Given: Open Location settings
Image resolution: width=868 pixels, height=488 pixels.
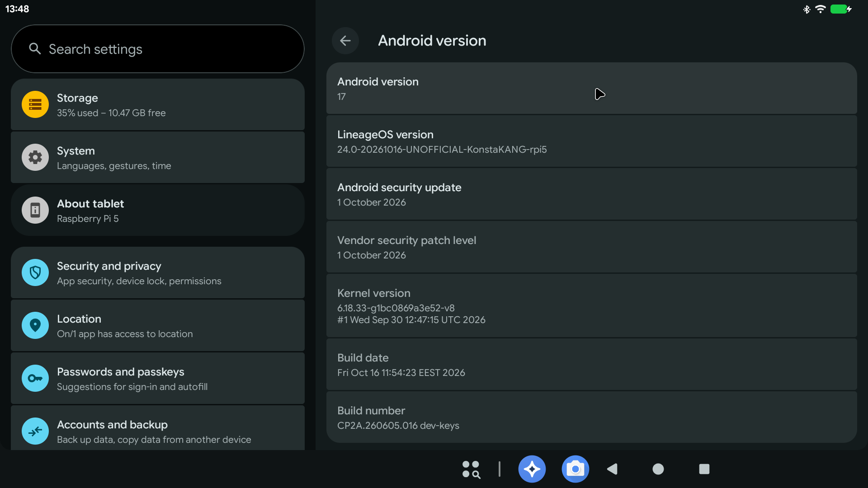Looking at the screenshot, I should coord(158,325).
